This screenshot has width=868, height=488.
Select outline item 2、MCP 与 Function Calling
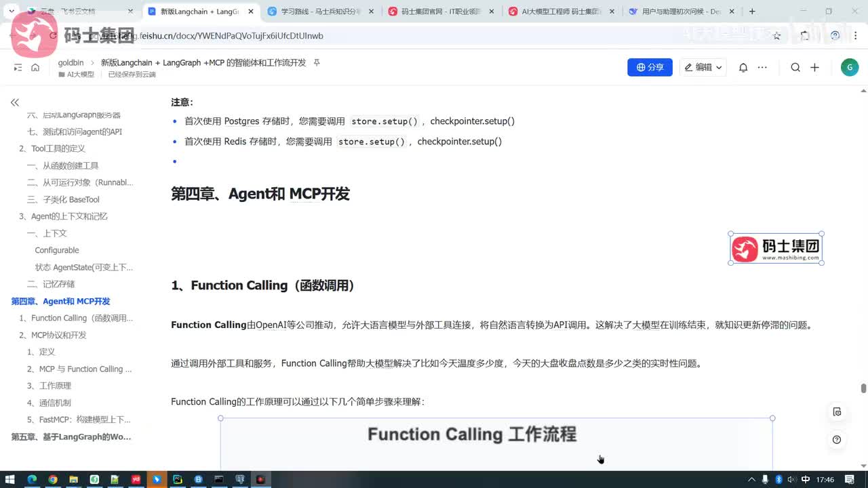pos(79,369)
